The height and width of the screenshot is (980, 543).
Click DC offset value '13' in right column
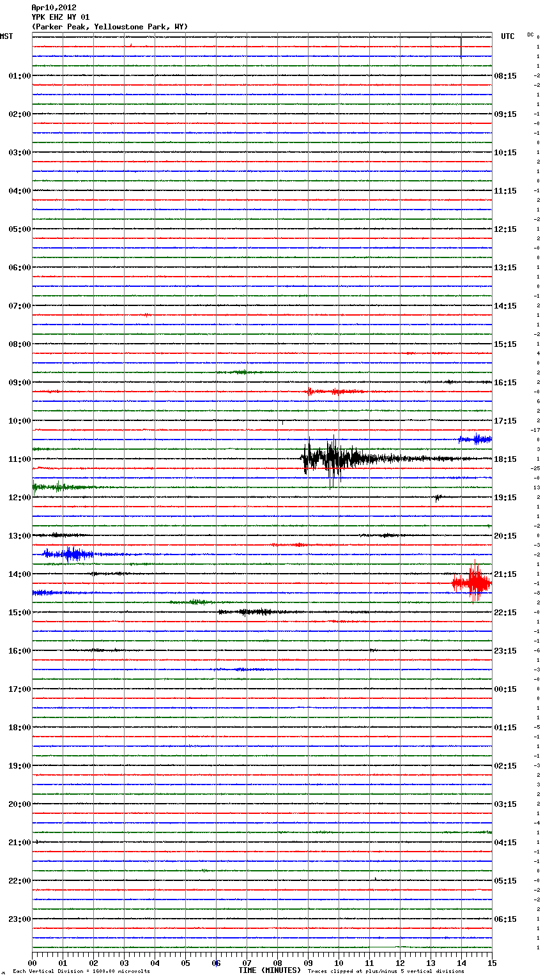537,487
